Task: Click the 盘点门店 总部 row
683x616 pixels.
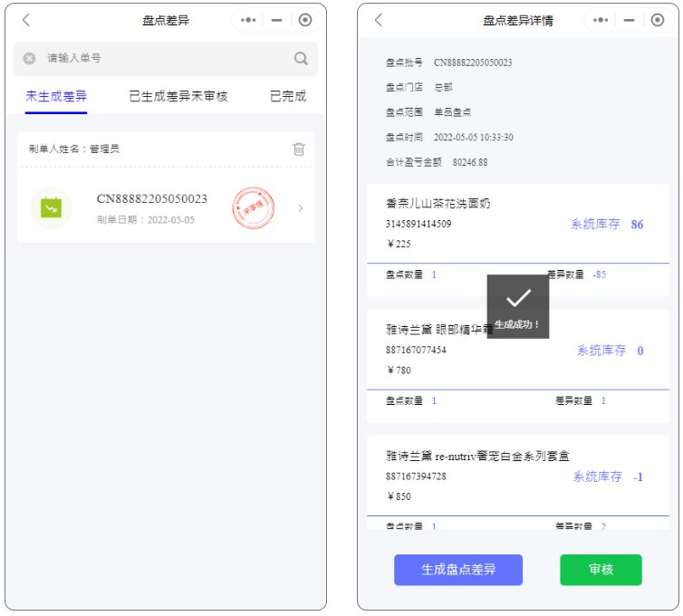Action: (419, 88)
